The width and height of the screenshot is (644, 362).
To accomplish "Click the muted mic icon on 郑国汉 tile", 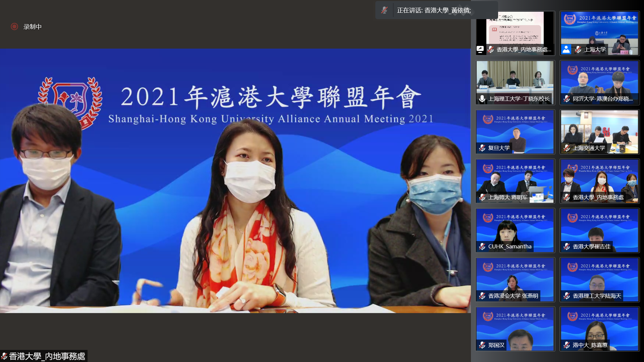I will [482, 345].
